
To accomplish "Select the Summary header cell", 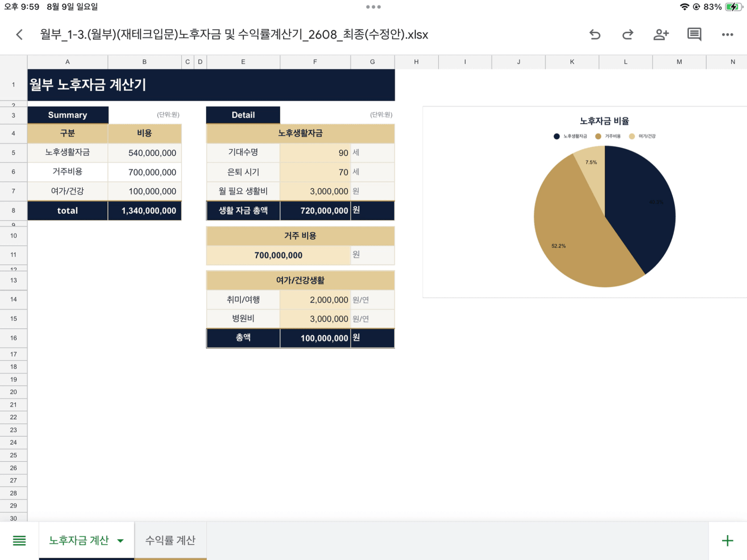I will pyautogui.click(x=68, y=115).
